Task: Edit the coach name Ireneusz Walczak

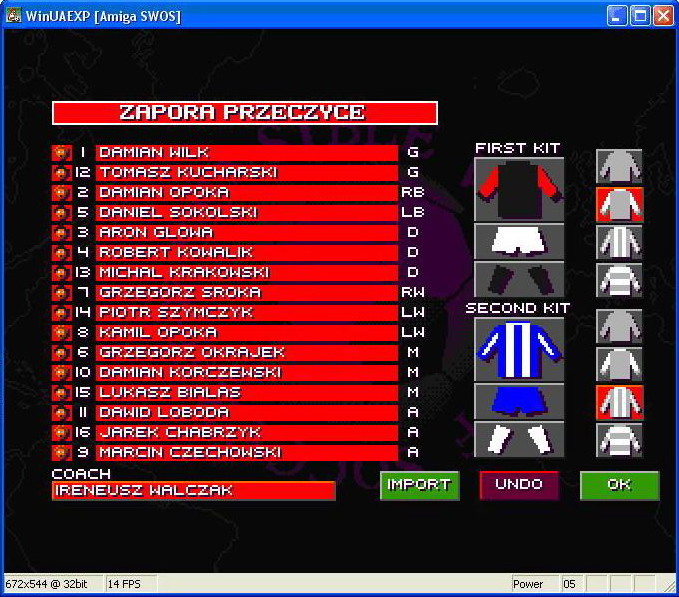Action: (193, 491)
